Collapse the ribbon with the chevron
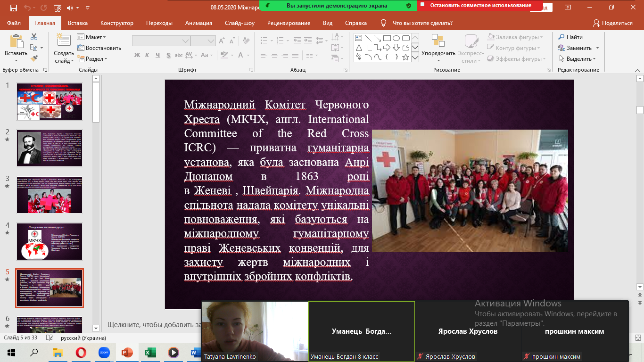 (x=636, y=70)
